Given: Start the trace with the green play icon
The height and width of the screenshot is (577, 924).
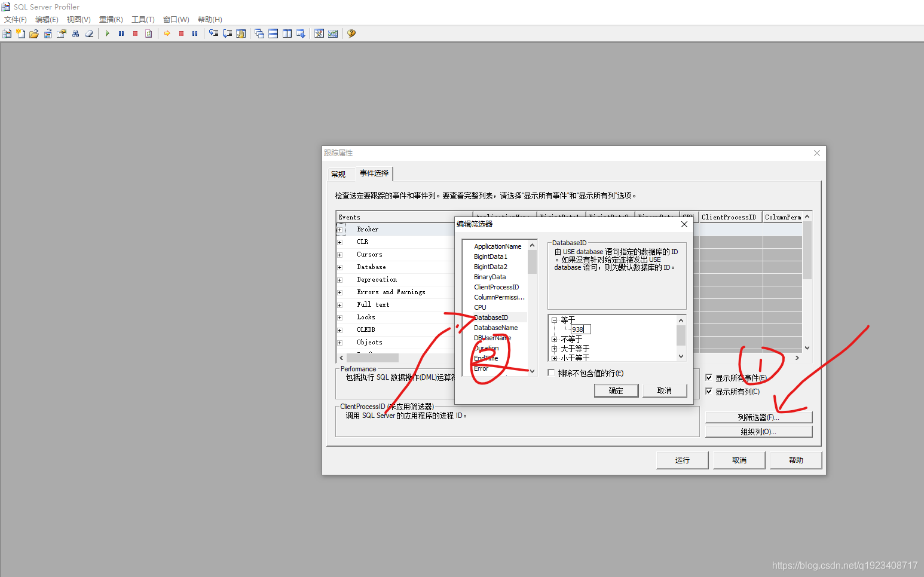Looking at the screenshot, I should (x=108, y=33).
